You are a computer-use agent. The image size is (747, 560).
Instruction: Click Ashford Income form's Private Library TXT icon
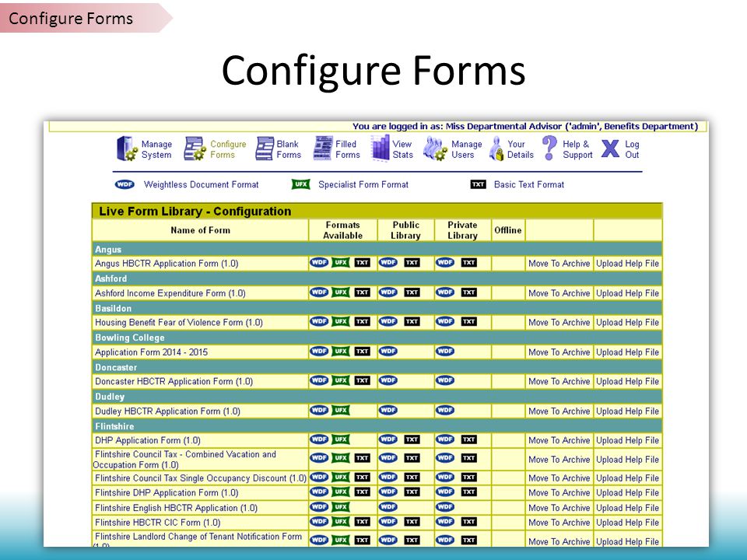tap(468, 292)
